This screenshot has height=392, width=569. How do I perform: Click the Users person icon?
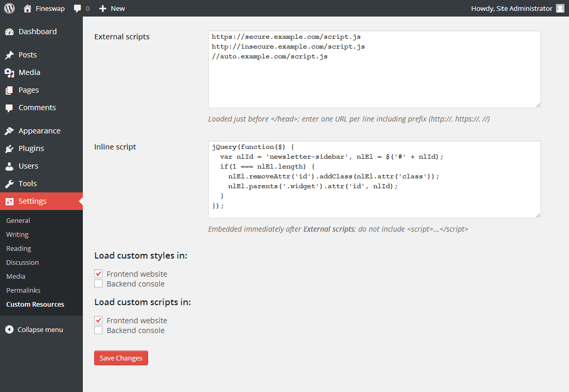(x=9, y=166)
